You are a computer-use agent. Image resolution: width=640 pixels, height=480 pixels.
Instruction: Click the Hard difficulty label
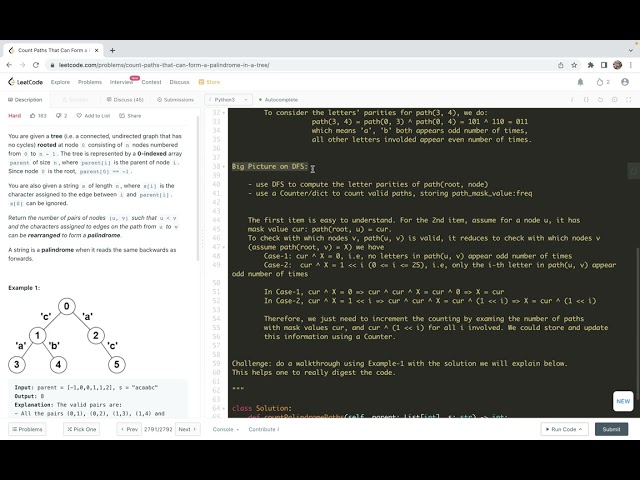(15, 116)
